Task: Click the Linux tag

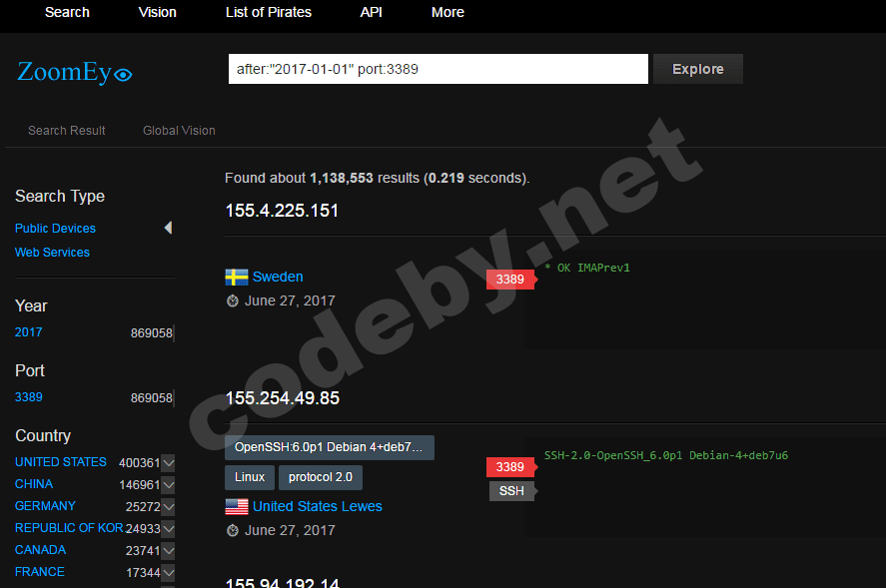Action: point(250,477)
